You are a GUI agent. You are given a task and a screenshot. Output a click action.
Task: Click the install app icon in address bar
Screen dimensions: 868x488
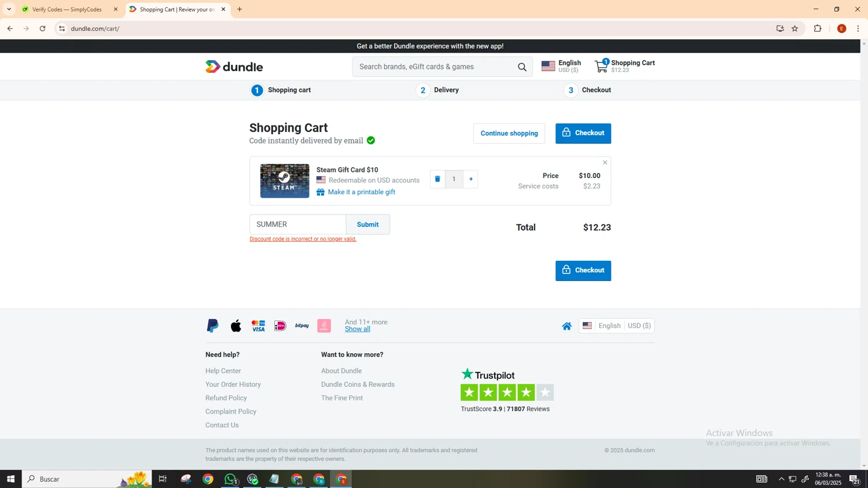point(780,28)
